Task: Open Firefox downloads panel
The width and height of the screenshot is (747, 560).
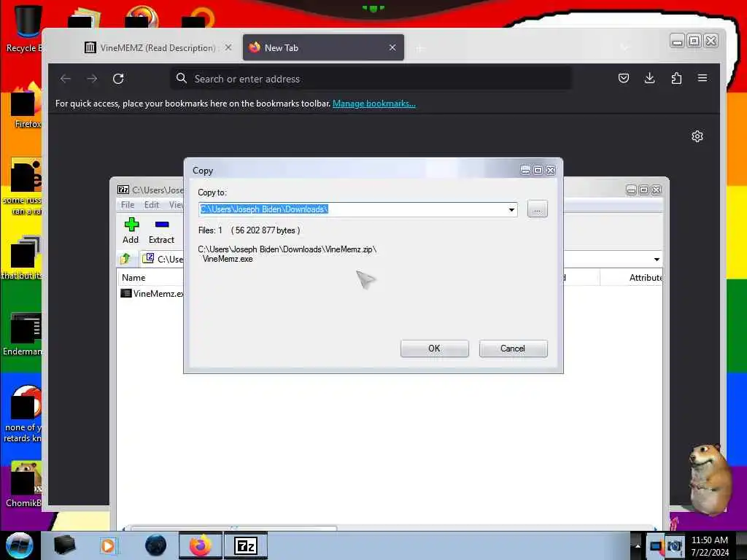Action: coord(650,78)
